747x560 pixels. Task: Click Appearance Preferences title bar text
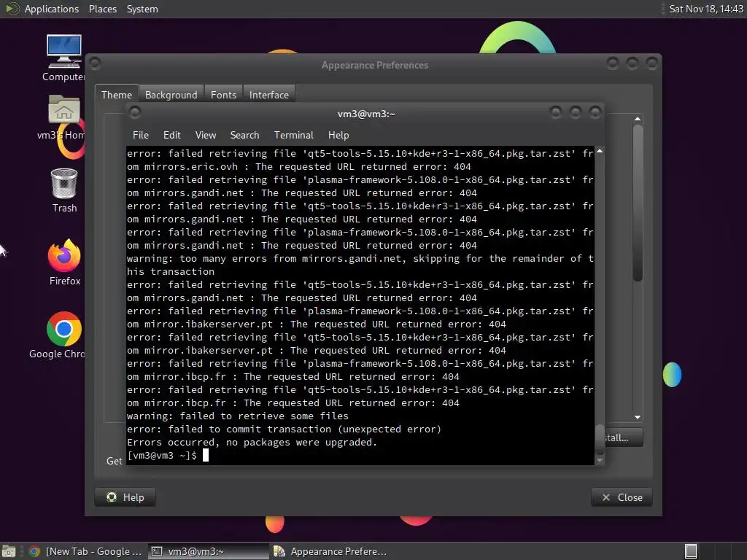pyautogui.click(x=374, y=65)
